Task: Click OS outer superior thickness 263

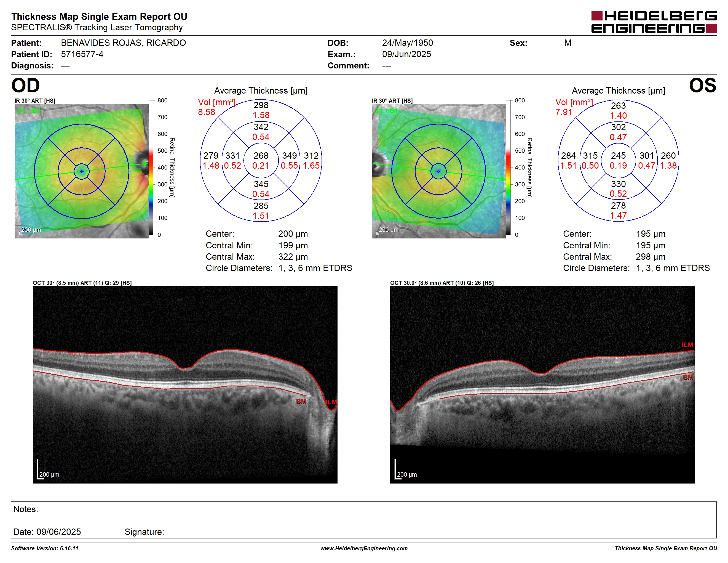Action: click(x=618, y=105)
